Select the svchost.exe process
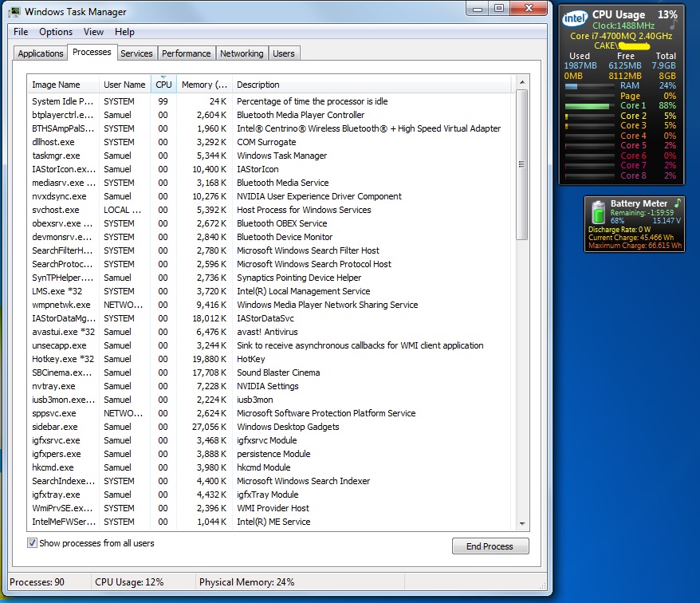Viewport: 700px width, 603px height. [269, 210]
